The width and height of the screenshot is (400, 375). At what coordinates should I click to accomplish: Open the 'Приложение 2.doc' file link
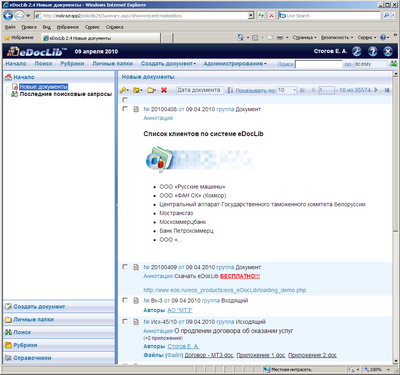click(x=312, y=355)
